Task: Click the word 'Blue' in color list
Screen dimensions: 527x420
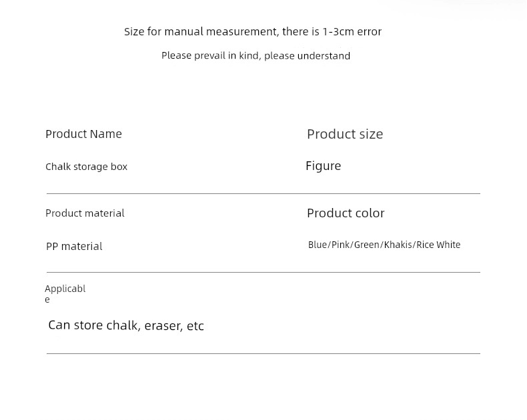Action: [318, 245]
